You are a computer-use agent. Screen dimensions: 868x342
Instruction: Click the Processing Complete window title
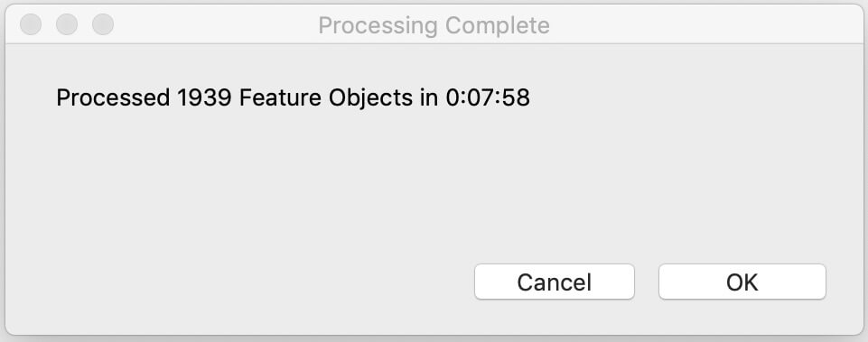[x=434, y=25]
